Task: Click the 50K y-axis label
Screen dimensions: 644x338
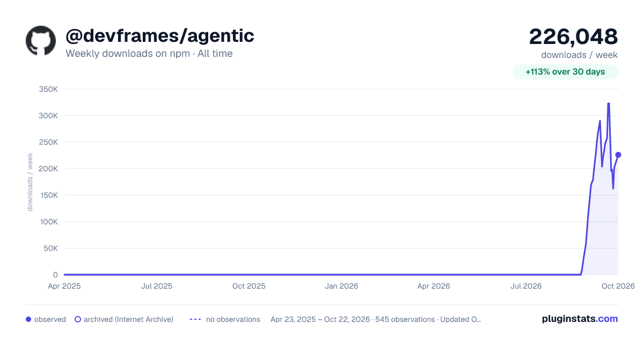Action: coord(51,248)
